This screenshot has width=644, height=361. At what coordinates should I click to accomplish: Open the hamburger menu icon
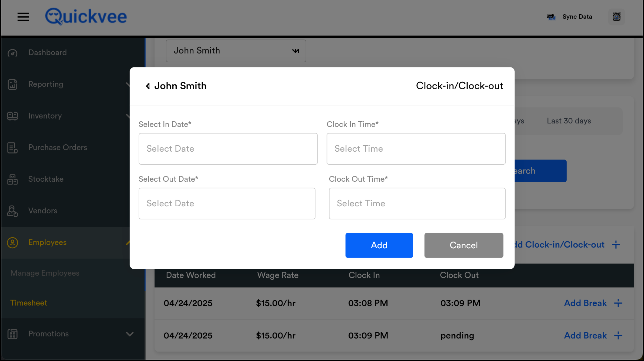[x=23, y=17]
